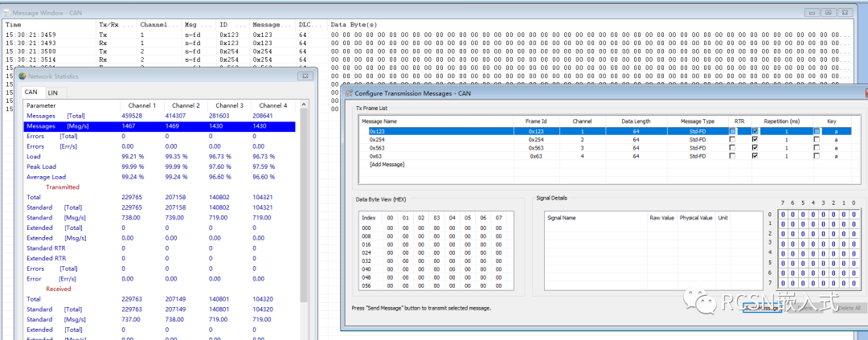The width and height of the screenshot is (868, 340).
Task: Select the CAN tab in Network Statistics
Action: pos(31,93)
